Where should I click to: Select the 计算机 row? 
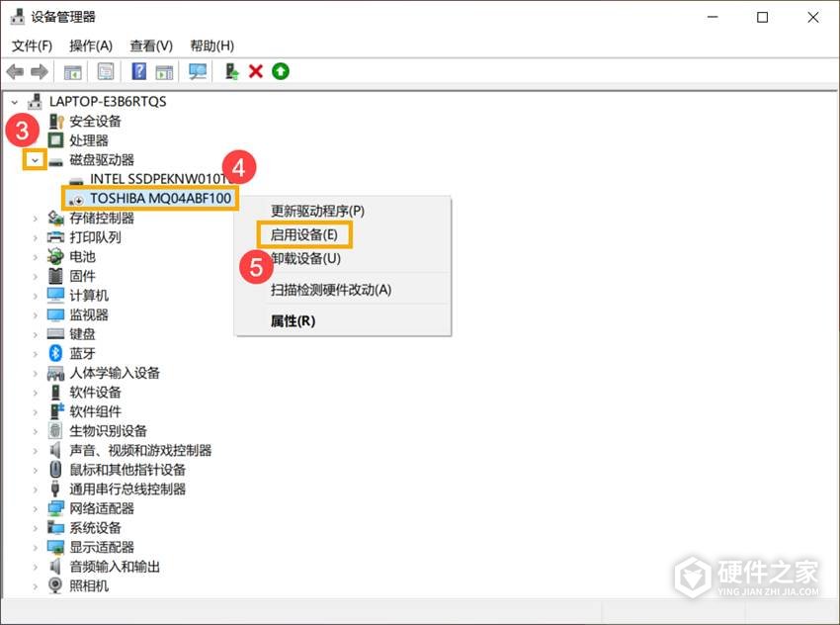tap(89, 296)
